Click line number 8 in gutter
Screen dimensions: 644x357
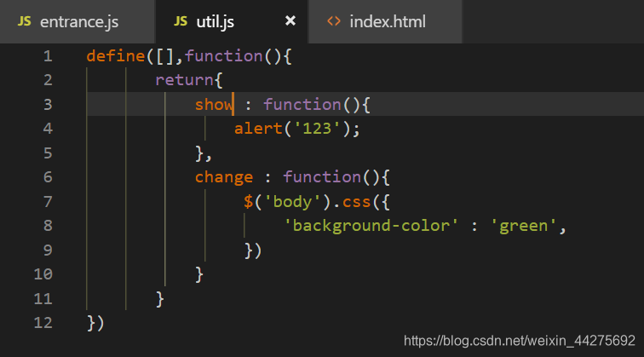[x=48, y=226]
